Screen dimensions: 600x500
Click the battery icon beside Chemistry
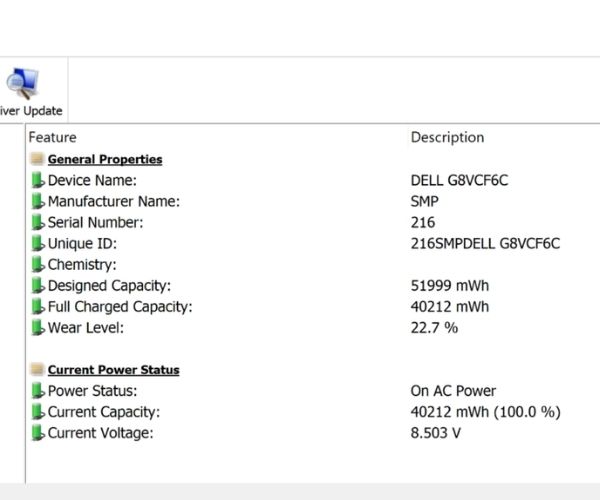(38, 265)
